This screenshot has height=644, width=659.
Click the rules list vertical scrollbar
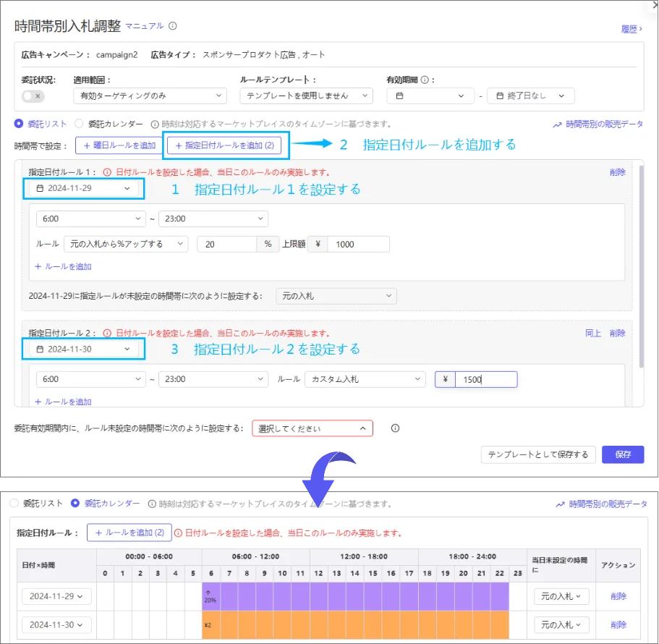pyautogui.click(x=642, y=266)
